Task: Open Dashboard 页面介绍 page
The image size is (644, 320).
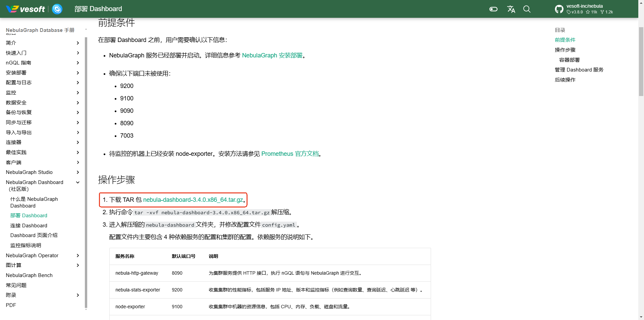Action: (34, 235)
